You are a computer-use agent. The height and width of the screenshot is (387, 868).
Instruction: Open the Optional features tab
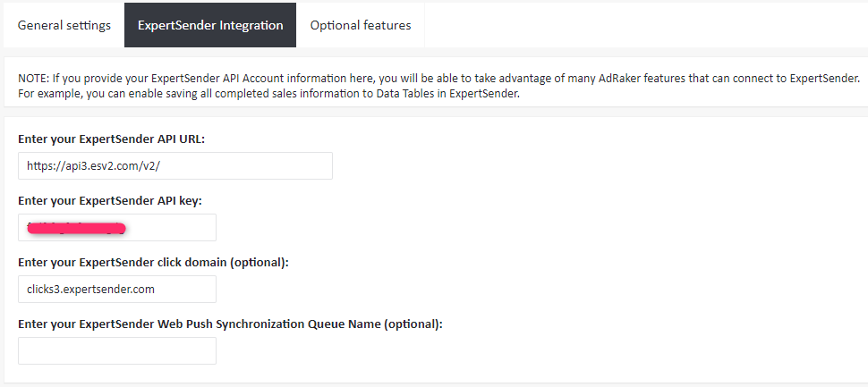[x=361, y=25]
